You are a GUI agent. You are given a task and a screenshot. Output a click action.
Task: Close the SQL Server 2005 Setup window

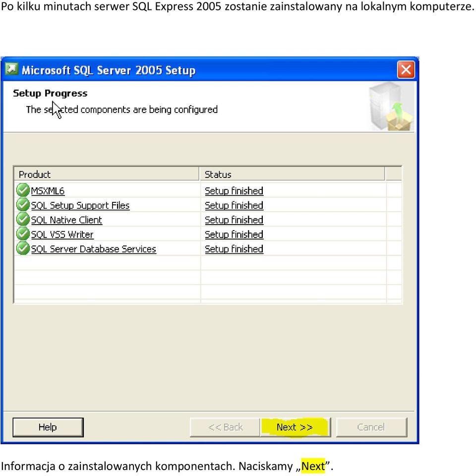[406, 70]
